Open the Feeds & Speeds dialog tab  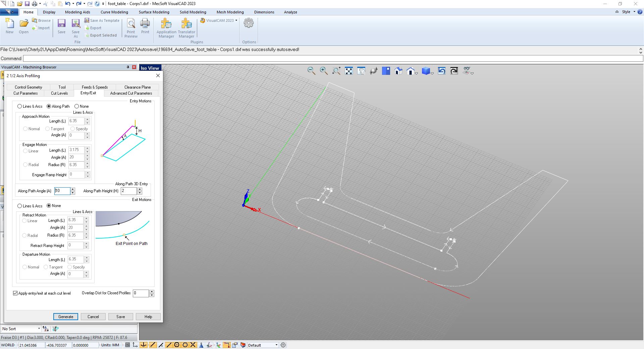pos(95,87)
